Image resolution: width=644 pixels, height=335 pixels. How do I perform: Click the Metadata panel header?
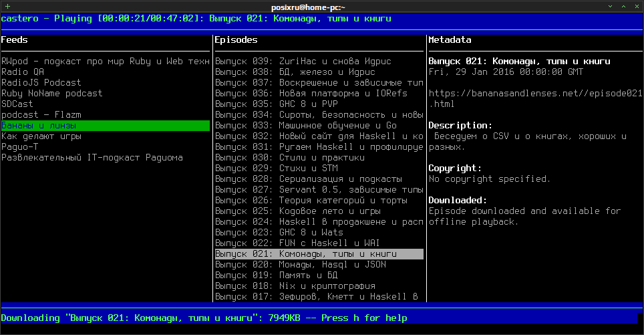click(x=450, y=40)
